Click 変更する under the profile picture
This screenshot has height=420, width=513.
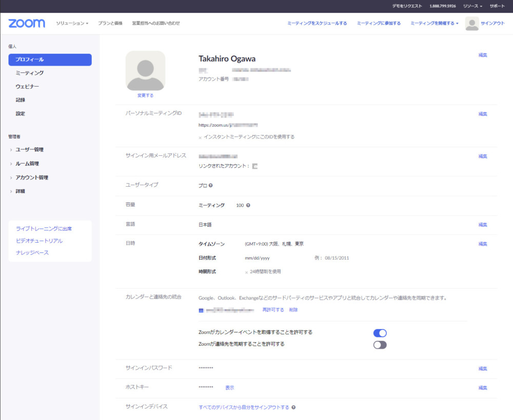coord(145,95)
